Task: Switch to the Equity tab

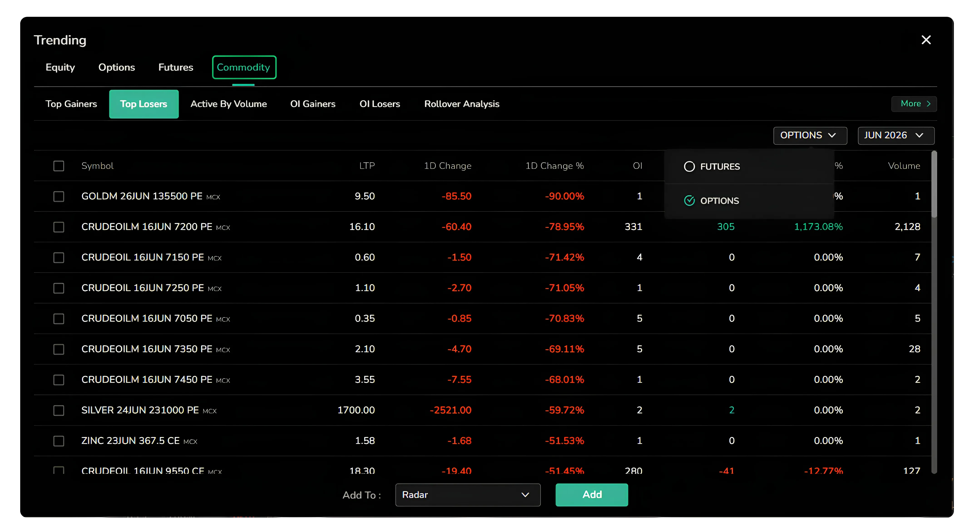Action: pyautogui.click(x=60, y=67)
